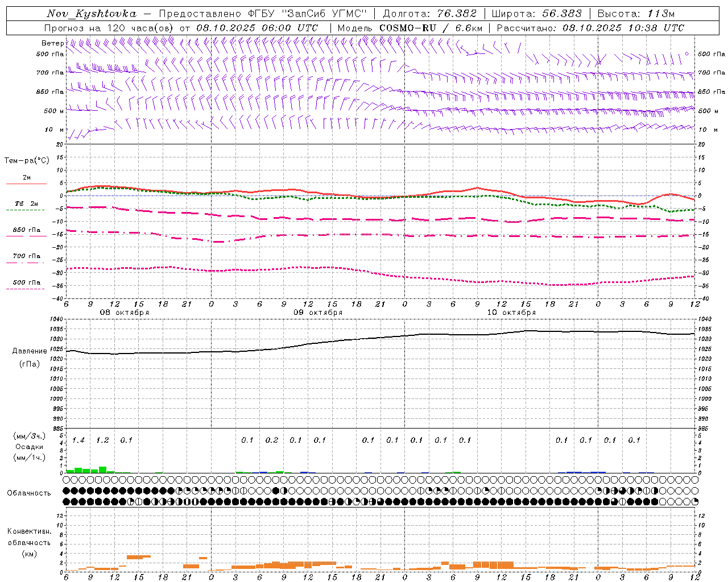Image resolution: width=728 pixels, height=582 pixels.
Task: Click the 850 гПа temperature legend label
Action: [x=27, y=230]
